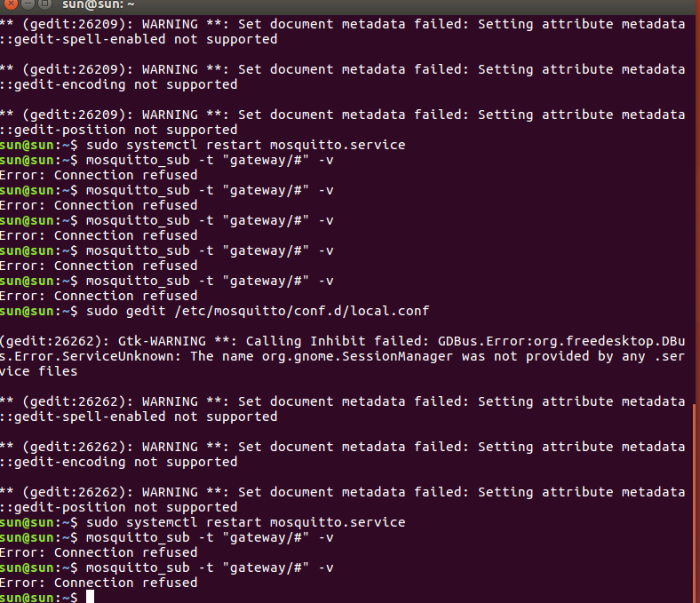Click the "vice files" wrapped text
This screenshot has width=700, height=603.
(39, 371)
